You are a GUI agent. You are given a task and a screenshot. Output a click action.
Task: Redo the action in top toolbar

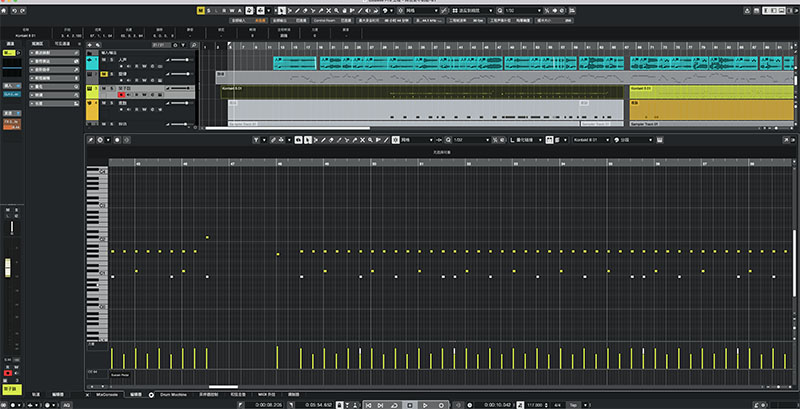tap(22, 11)
